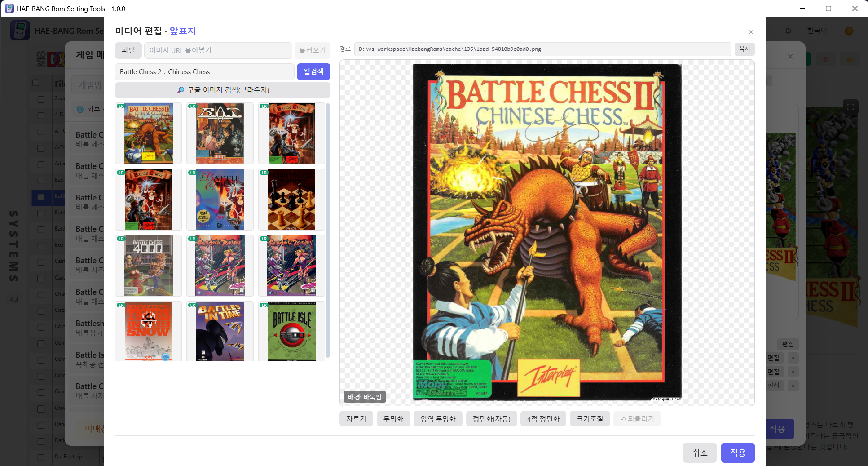Tick the DasBoot.zip checkbox
This screenshot has height=466, width=868.
(x=41, y=457)
